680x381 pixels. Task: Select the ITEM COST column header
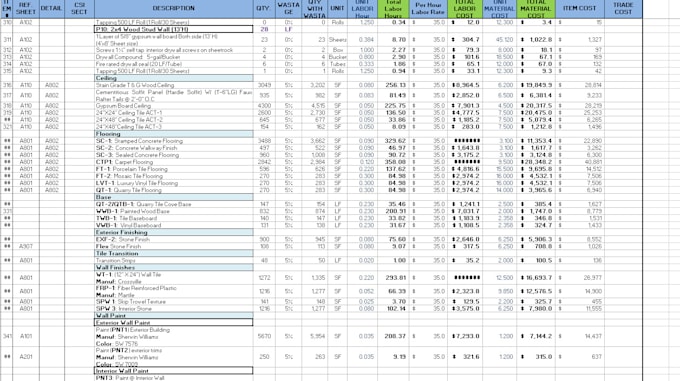coord(579,8)
